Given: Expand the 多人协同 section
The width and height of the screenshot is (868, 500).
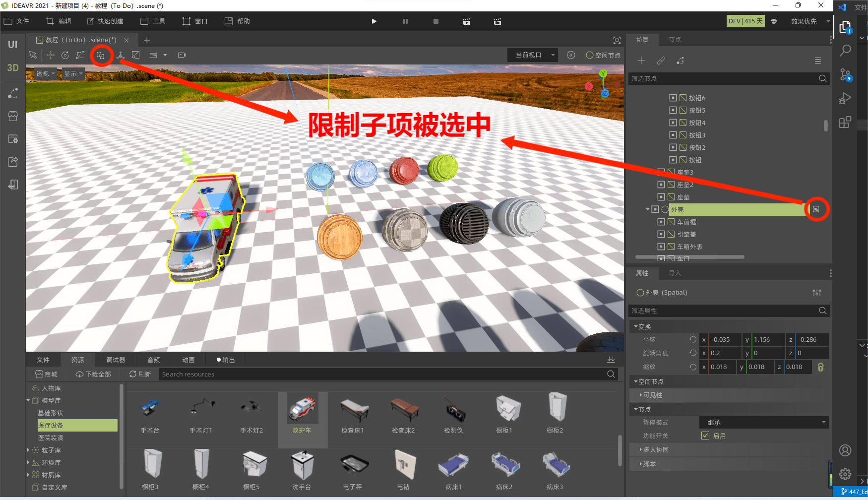Looking at the screenshot, I should coord(641,449).
